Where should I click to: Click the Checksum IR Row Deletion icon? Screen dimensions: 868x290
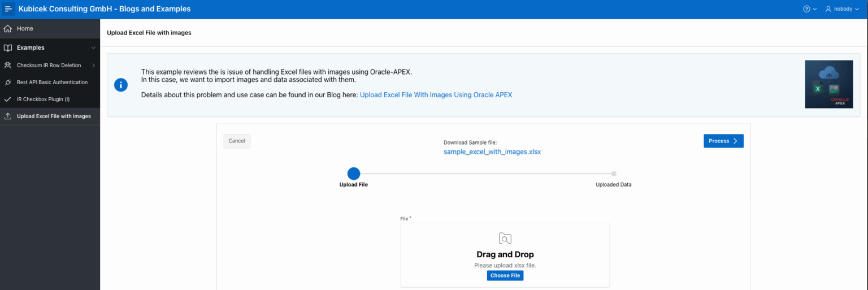8,66
